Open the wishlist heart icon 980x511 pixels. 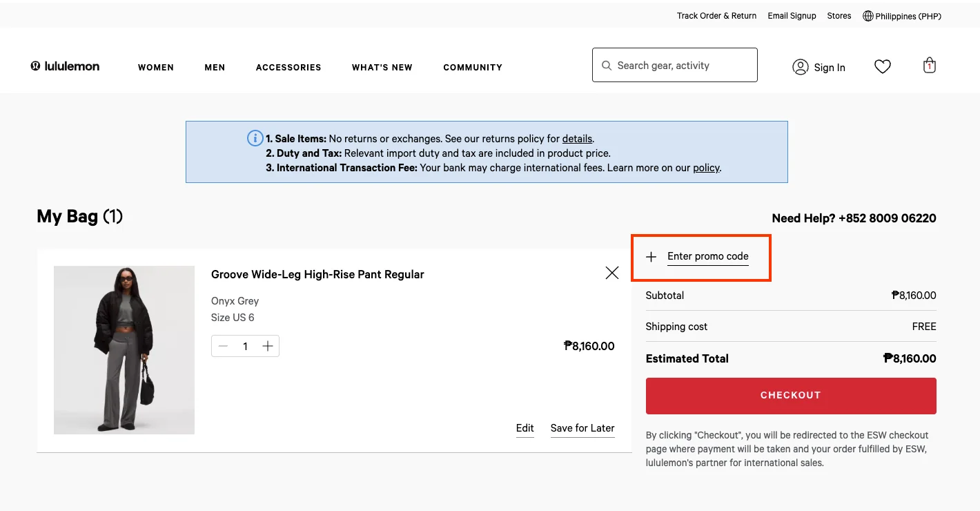[883, 66]
